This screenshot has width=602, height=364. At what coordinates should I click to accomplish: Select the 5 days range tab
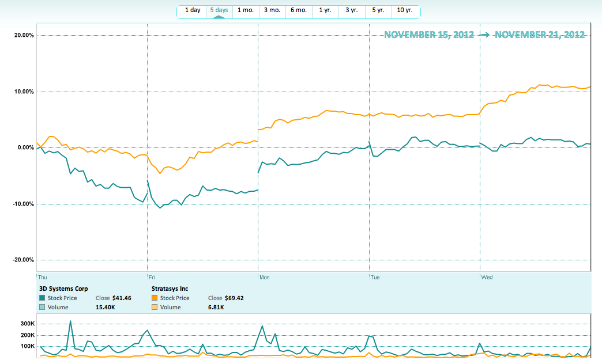[219, 10]
